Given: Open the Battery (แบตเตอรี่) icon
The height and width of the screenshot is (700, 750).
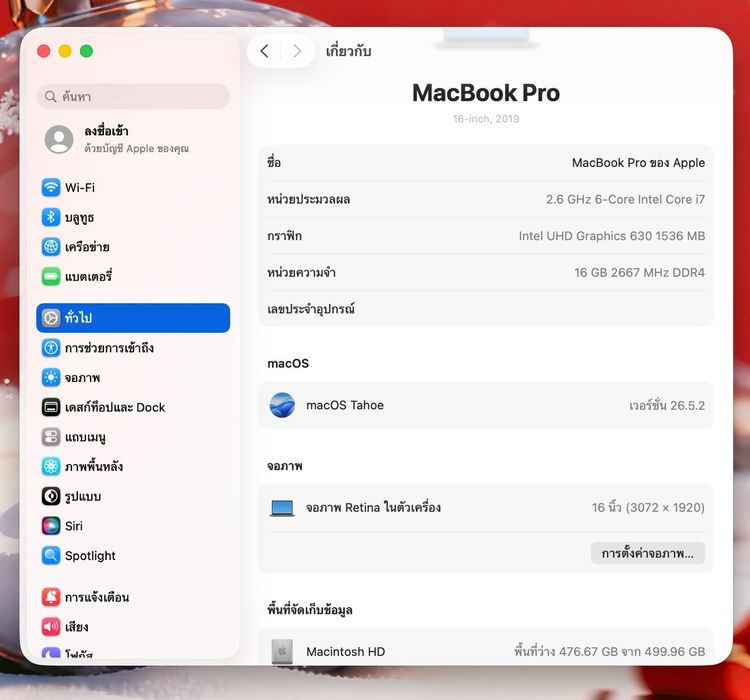Looking at the screenshot, I should point(51,277).
